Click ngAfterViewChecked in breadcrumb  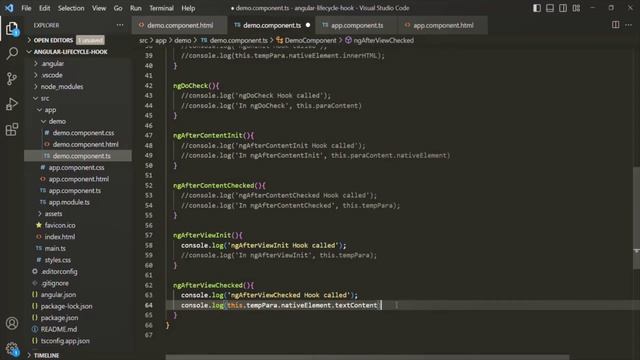(383, 40)
